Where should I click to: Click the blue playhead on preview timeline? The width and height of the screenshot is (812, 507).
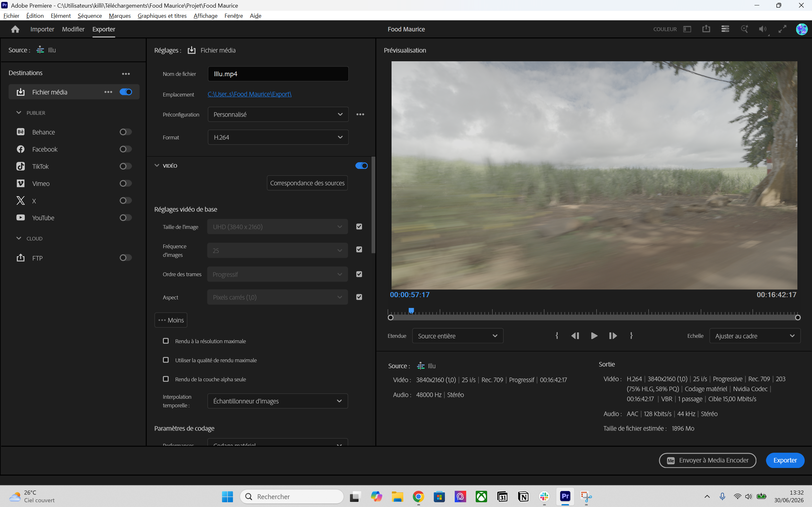pos(411,310)
